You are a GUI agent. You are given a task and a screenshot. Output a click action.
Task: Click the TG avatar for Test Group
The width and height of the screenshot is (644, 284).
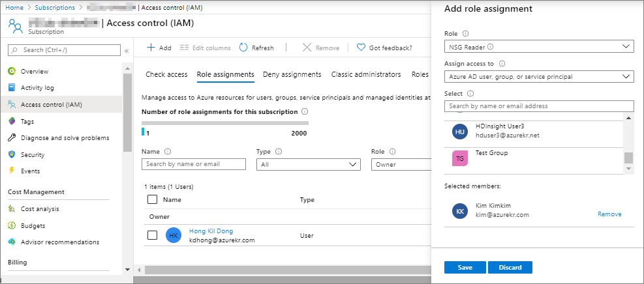coord(460,158)
